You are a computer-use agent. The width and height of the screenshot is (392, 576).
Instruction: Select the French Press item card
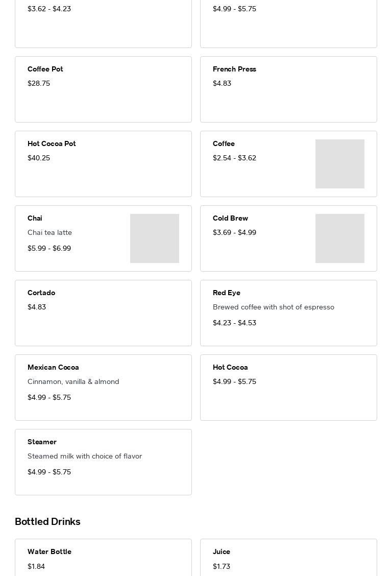[x=288, y=89]
